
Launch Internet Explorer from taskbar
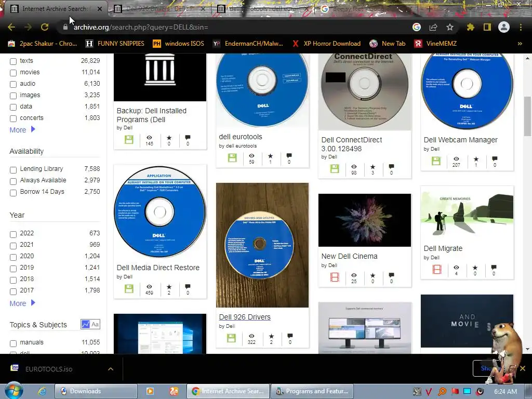coord(42,391)
